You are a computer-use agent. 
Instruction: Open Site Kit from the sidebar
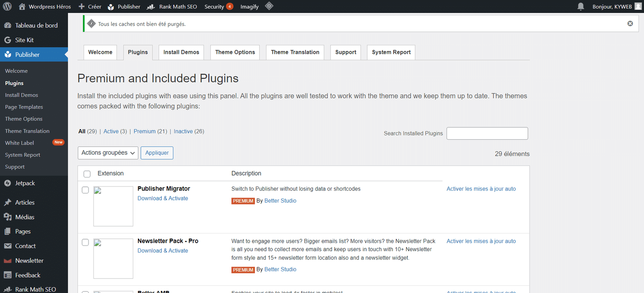coord(24,40)
